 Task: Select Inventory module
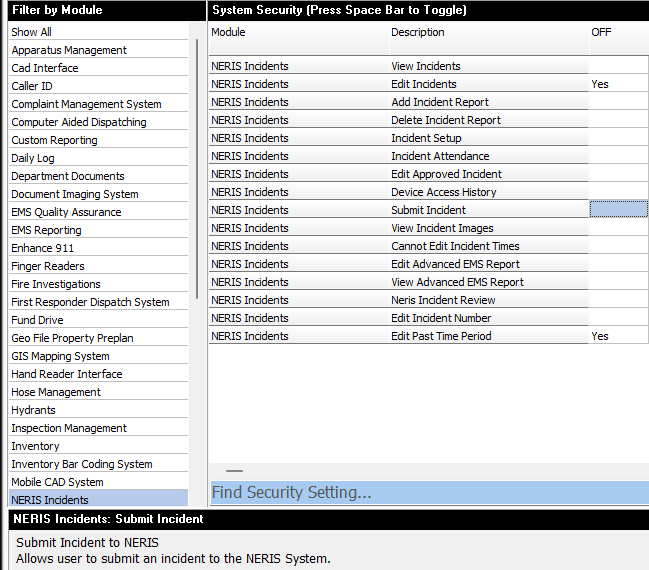tap(99, 446)
